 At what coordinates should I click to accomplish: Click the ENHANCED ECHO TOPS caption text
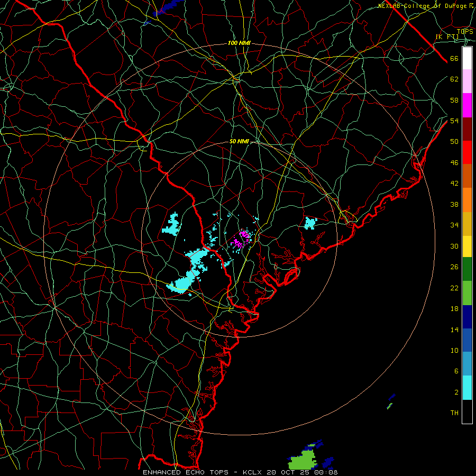[185, 472]
